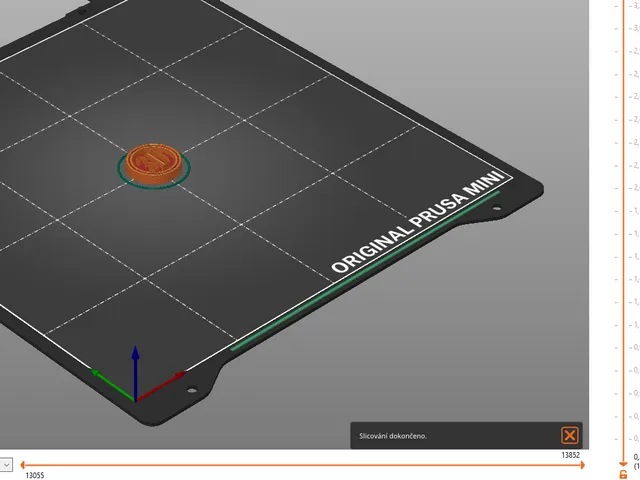This screenshot has width=640, height=480.
Task: Click the lower thumb of the vertical layer slider
Action: (x=623, y=464)
